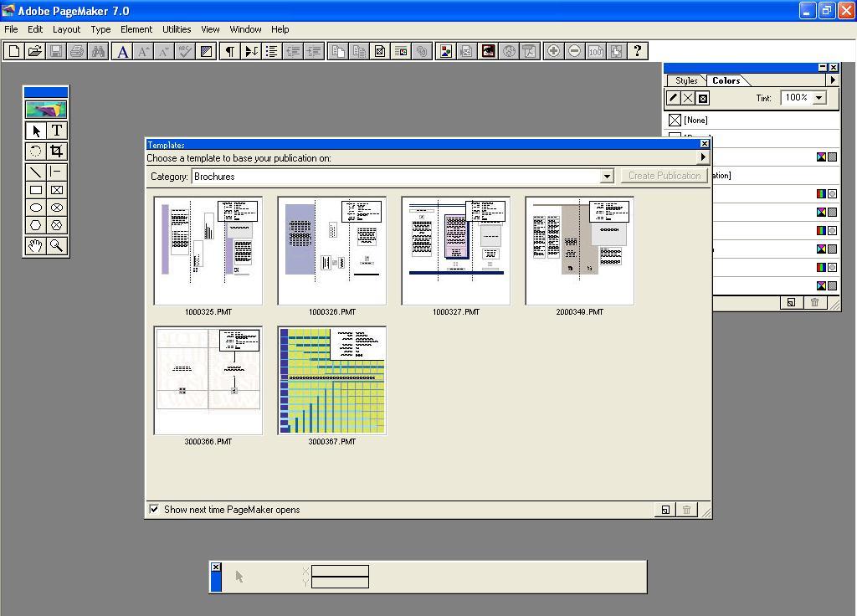The image size is (857, 616).
Task: Select the Constrained Line tool
Action: click(x=56, y=172)
